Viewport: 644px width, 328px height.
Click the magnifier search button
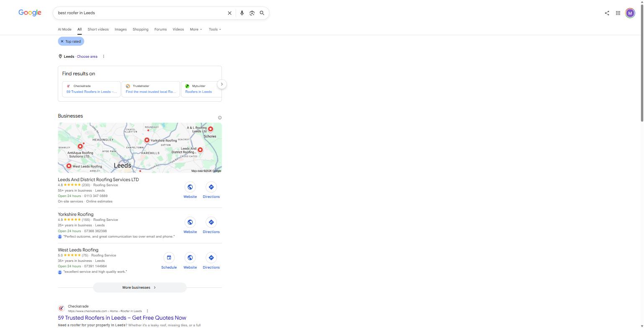click(x=262, y=13)
